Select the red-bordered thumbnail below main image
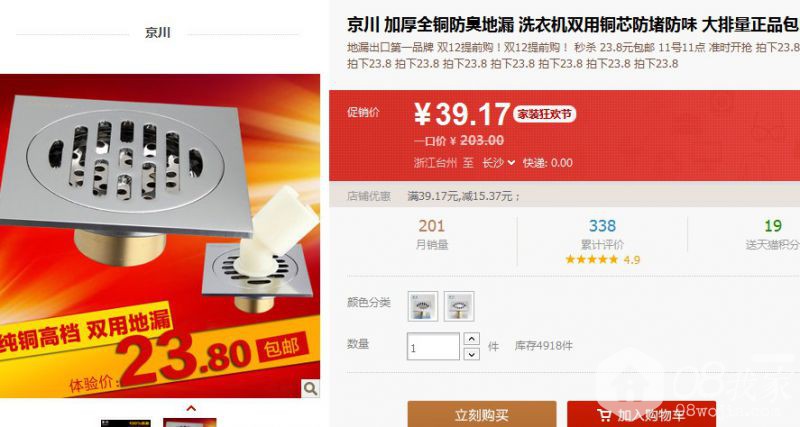Screen dimensions: 800x427 coord(190,423)
